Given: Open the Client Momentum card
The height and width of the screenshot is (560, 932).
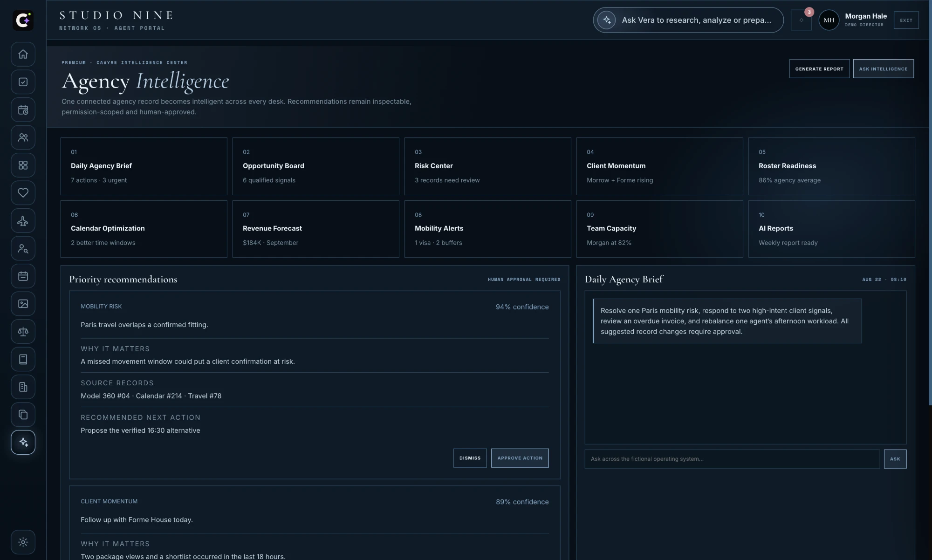Looking at the screenshot, I should click(x=659, y=166).
